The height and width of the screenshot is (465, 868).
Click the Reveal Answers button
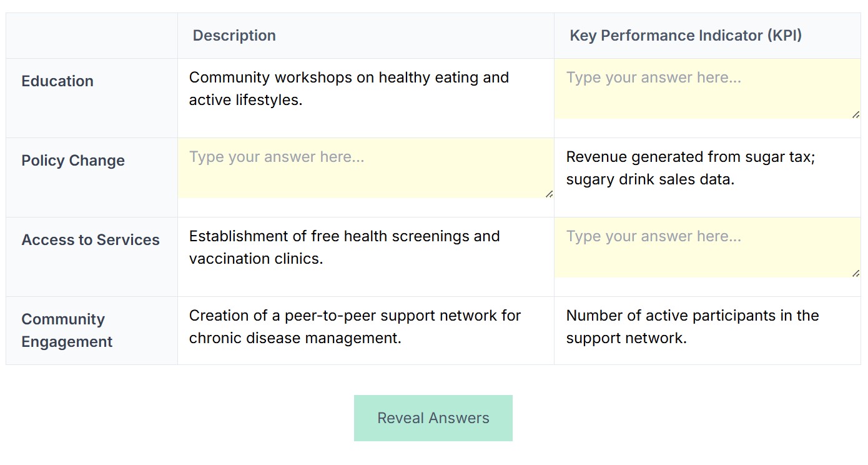tap(433, 418)
